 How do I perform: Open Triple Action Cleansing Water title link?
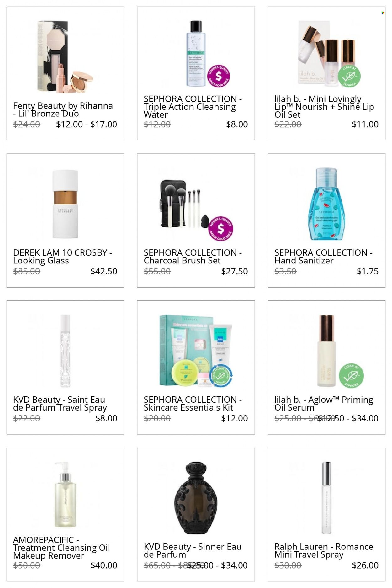(193, 107)
